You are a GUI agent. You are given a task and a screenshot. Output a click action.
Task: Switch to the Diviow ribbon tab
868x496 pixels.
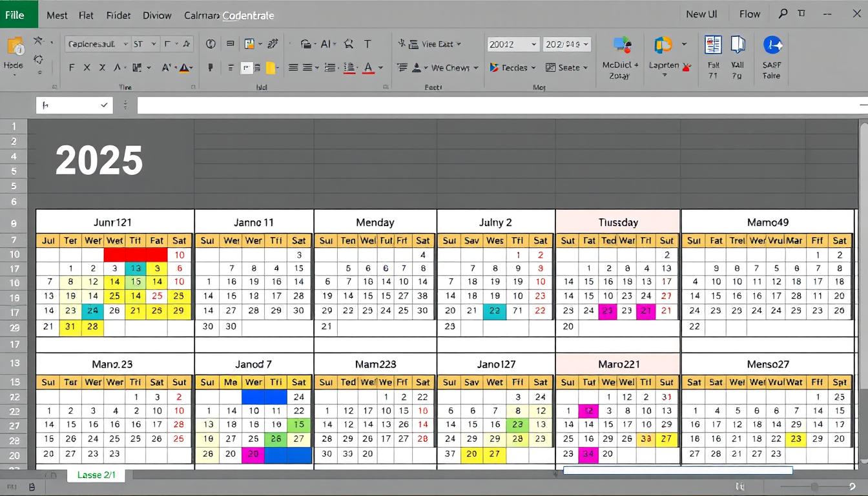tap(156, 15)
